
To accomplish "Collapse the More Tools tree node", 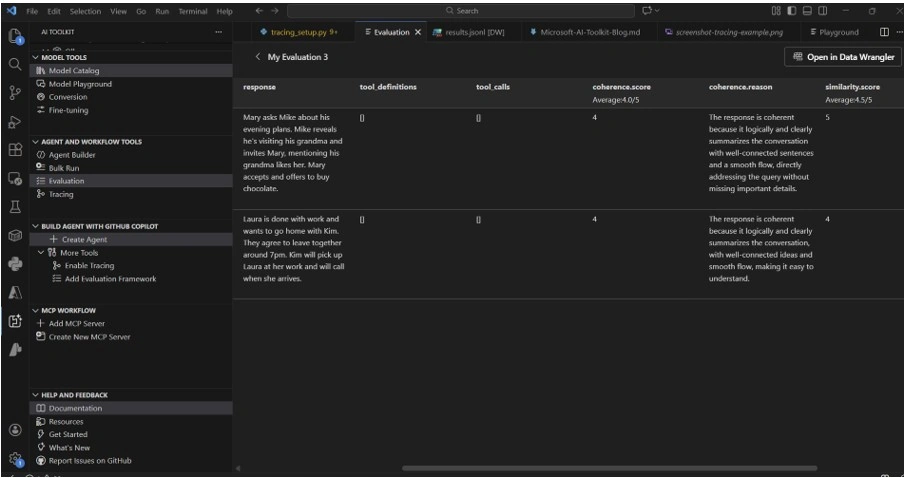I will [40, 253].
